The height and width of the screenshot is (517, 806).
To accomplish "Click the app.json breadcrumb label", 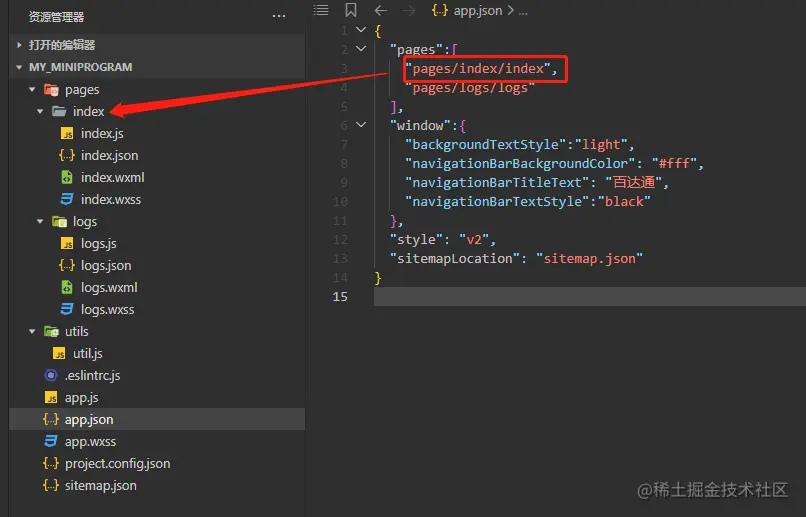I will click(478, 10).
